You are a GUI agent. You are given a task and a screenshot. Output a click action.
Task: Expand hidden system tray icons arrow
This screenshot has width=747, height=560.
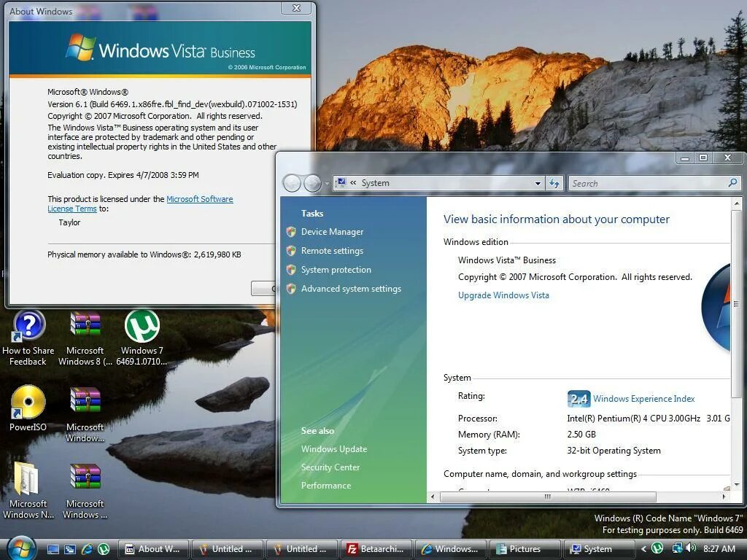click(x=643, y=549)
